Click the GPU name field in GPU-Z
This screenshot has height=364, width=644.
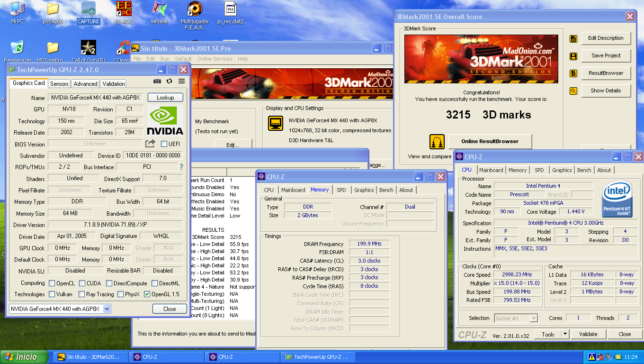tap(95, 98)
